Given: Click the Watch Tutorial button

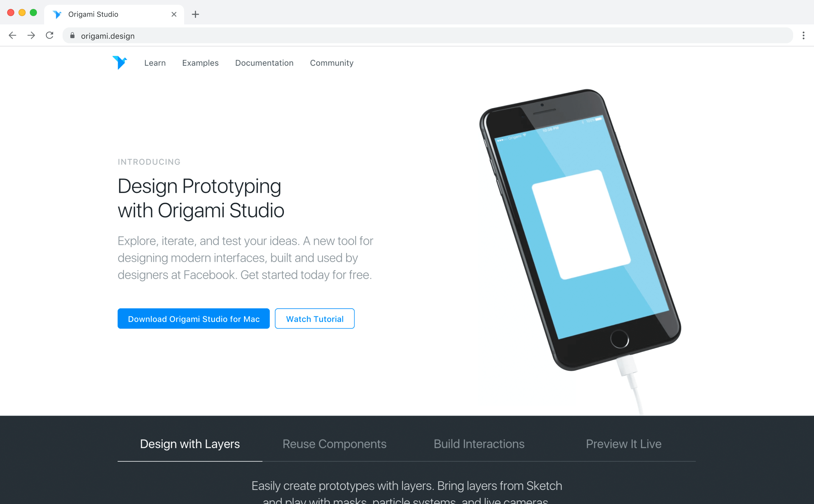Looking at the screenshot, I should [315, 318].
